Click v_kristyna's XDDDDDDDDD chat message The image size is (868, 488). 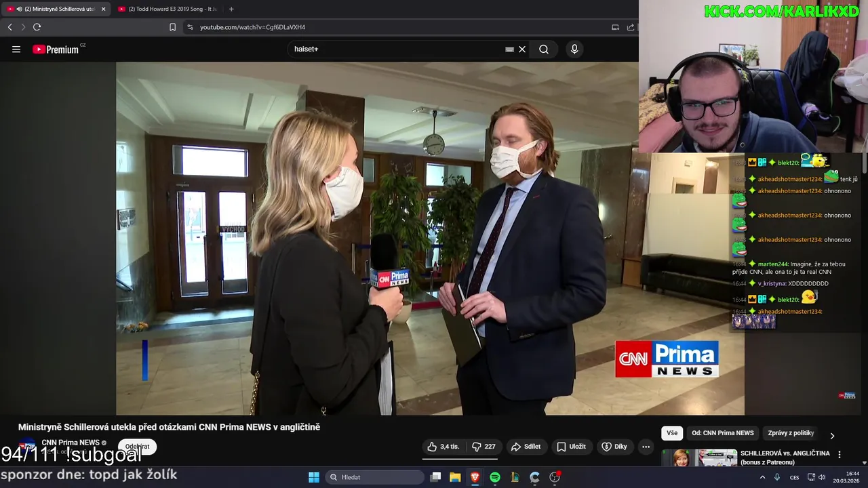(x=781, y=283)
